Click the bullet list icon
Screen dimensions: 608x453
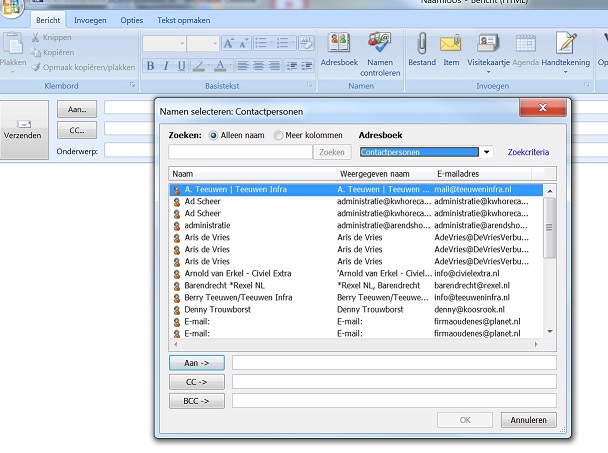pyautogui.click(x=261, y=43)
